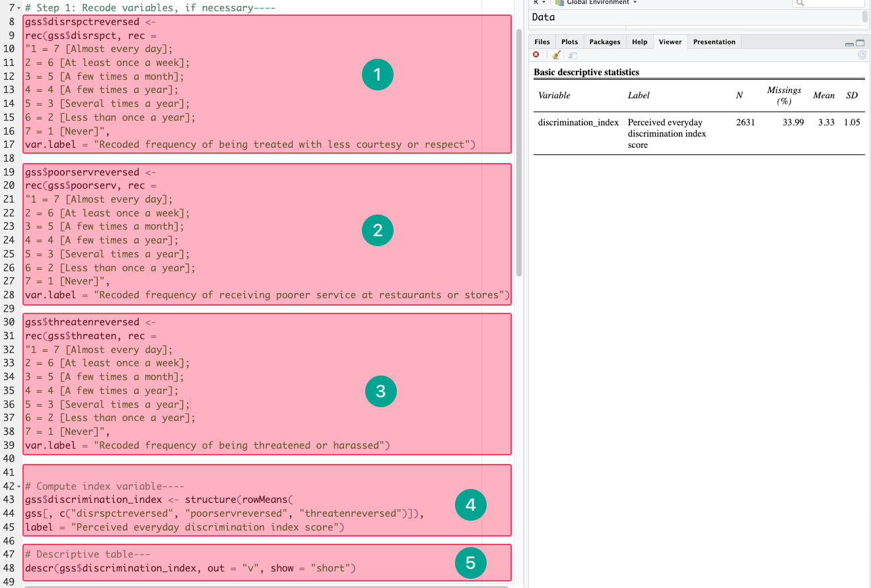Click the var.label line about threatened or harassed
The height and width of the screenshot is (588, 871).
tap(207, 445)
